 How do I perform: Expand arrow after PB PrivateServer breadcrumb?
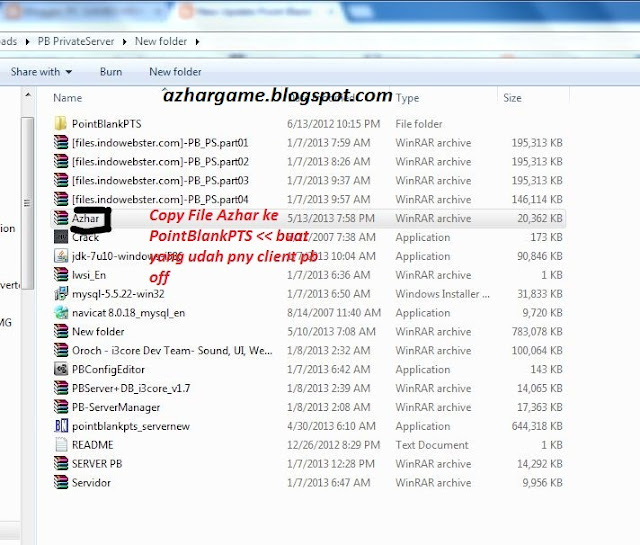[124, 42]
